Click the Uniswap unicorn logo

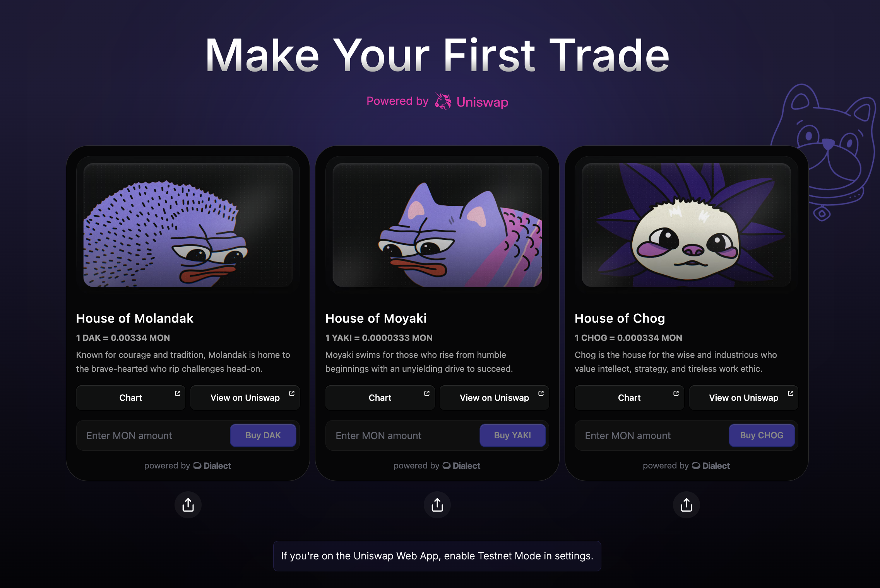pyautogui.click(x=443, y=101)
